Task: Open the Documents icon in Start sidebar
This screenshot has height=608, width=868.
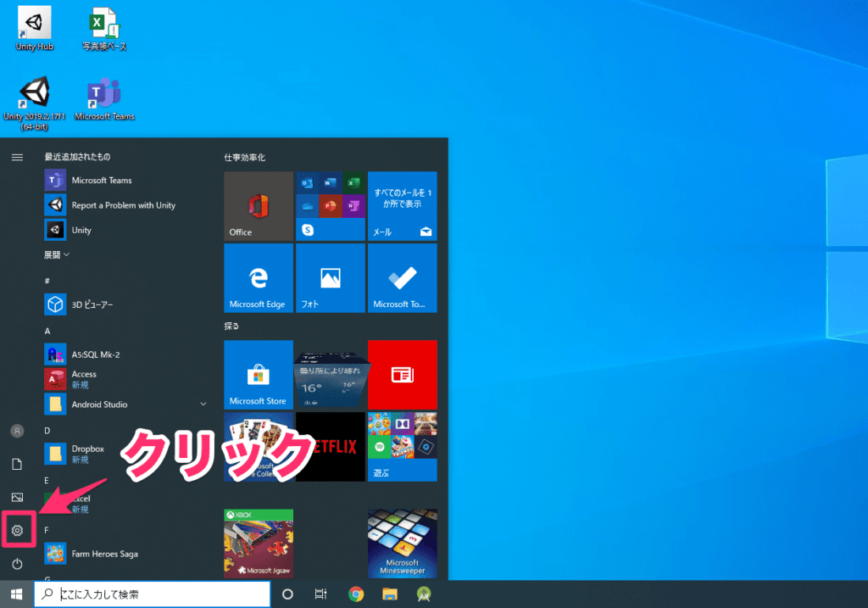Action: tap(17, 464)
